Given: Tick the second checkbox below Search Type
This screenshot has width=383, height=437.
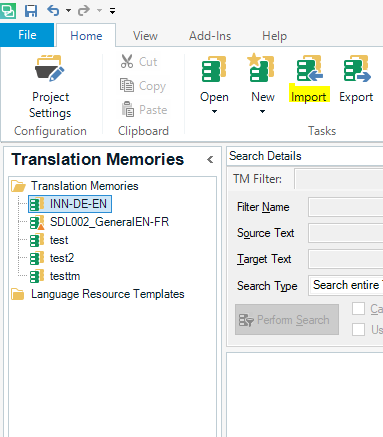Looking at the screenshot, I should coord(358,330).
